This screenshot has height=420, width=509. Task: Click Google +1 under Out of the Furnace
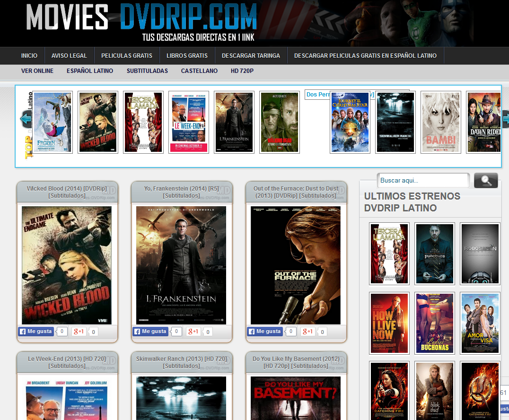point(308,332)
